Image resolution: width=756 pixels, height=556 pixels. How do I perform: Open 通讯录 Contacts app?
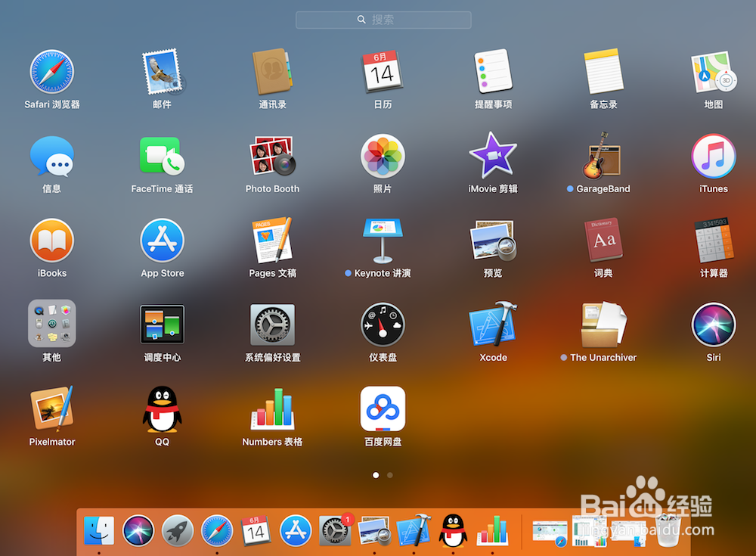pos(272,72)
